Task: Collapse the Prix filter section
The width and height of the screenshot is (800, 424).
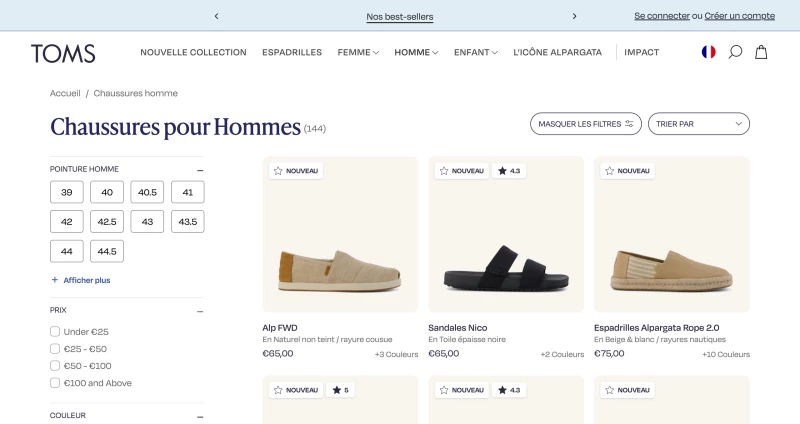Action: coord(200,311)
